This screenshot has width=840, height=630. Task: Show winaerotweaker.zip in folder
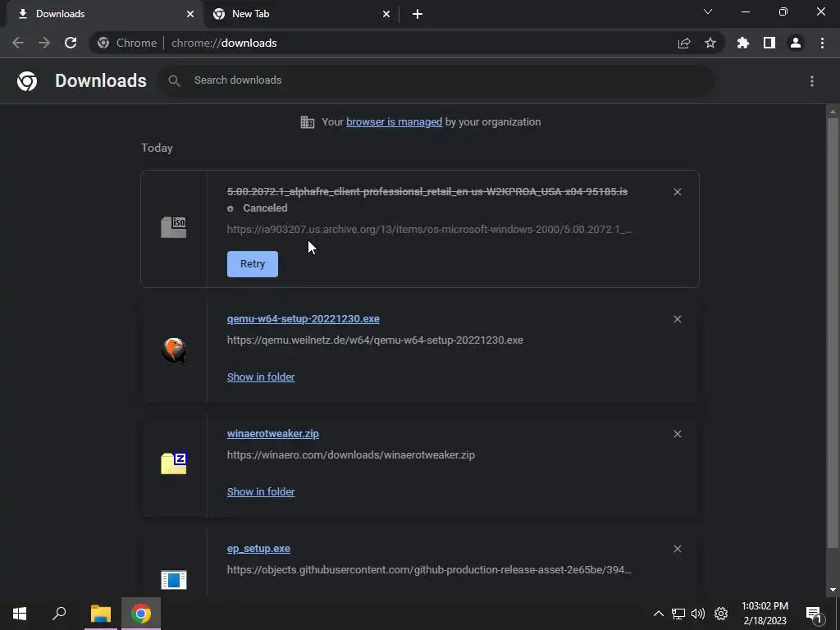pyautogui.click(x=261, y=492)
